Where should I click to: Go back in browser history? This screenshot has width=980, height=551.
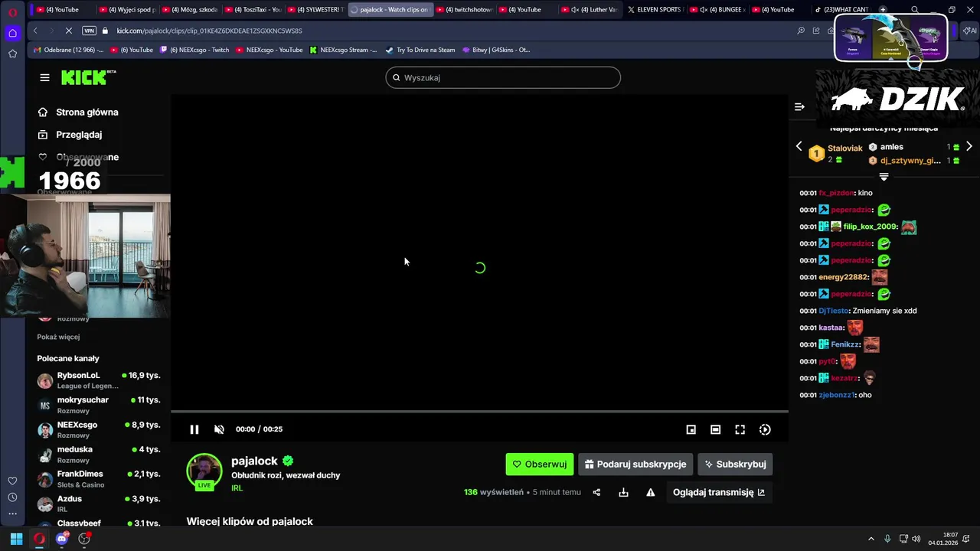click(x=35, y=31)
